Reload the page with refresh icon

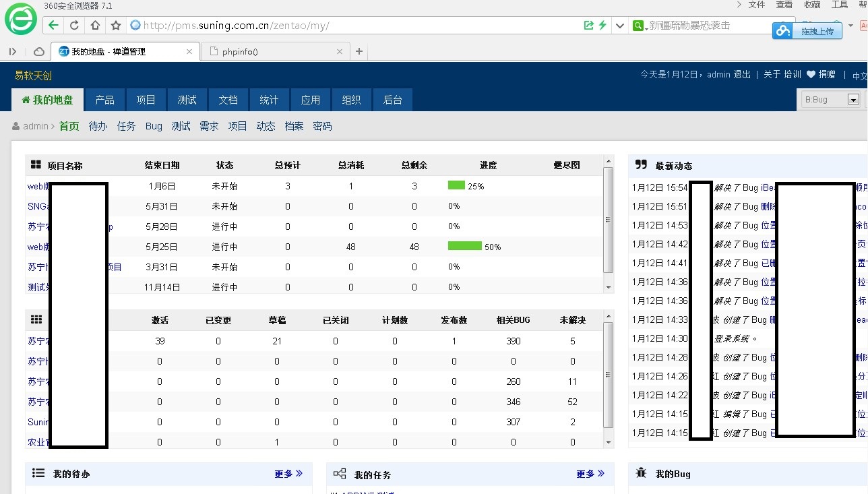click(74, 26)
